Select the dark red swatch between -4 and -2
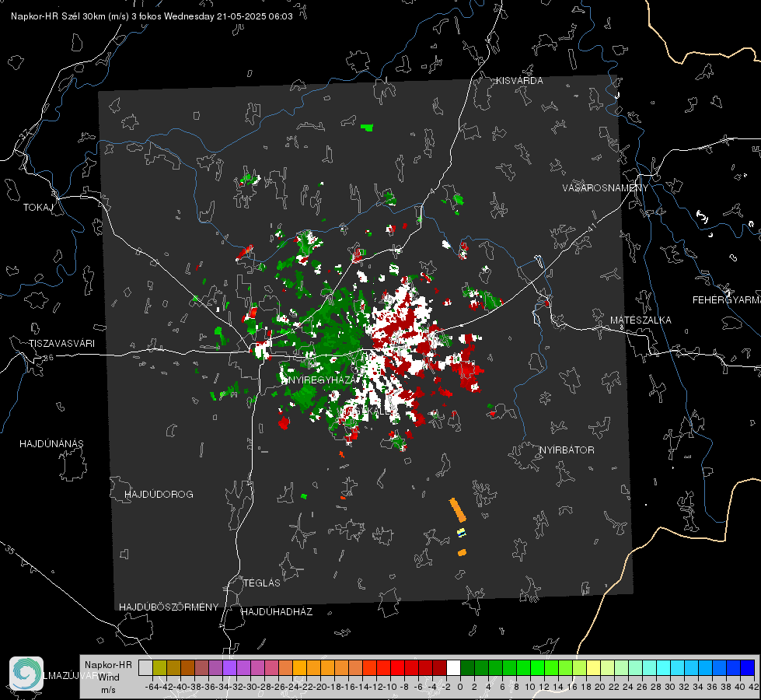This screenshot has height=700, width=761. coord(439,667)
